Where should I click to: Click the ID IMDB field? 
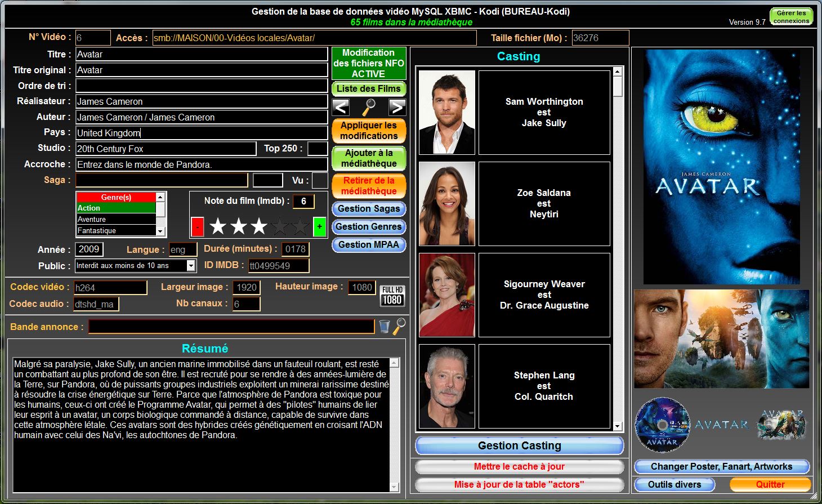click(x=279, y=266)
